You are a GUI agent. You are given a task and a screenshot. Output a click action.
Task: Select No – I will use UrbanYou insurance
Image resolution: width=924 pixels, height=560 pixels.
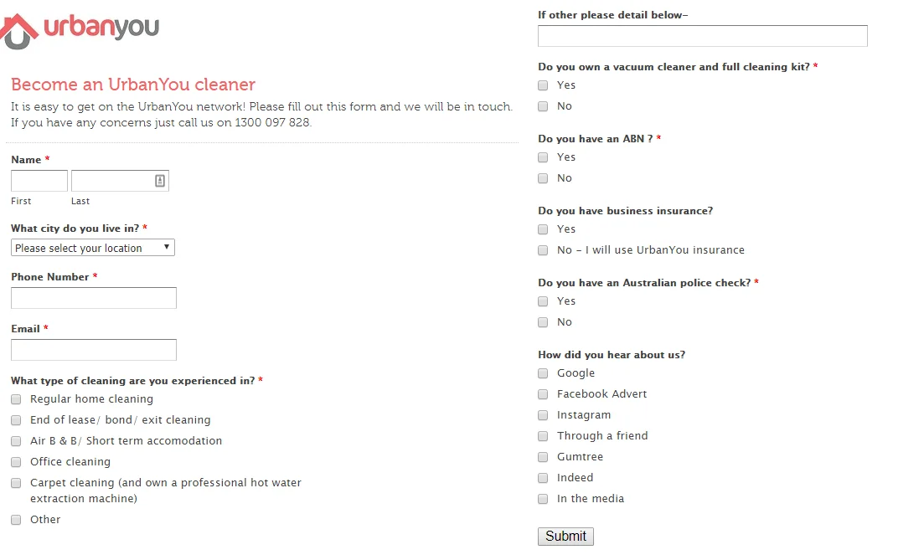tap(543, 250)
